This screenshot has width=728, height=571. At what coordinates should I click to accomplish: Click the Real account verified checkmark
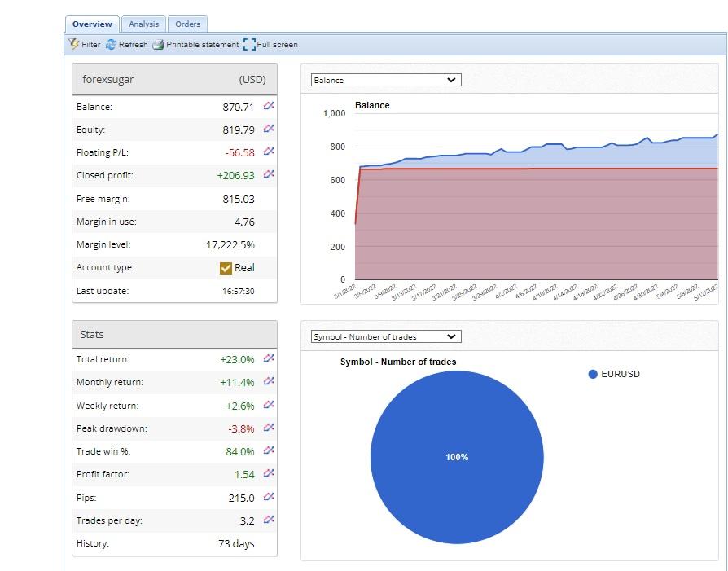tap(226, 268)
